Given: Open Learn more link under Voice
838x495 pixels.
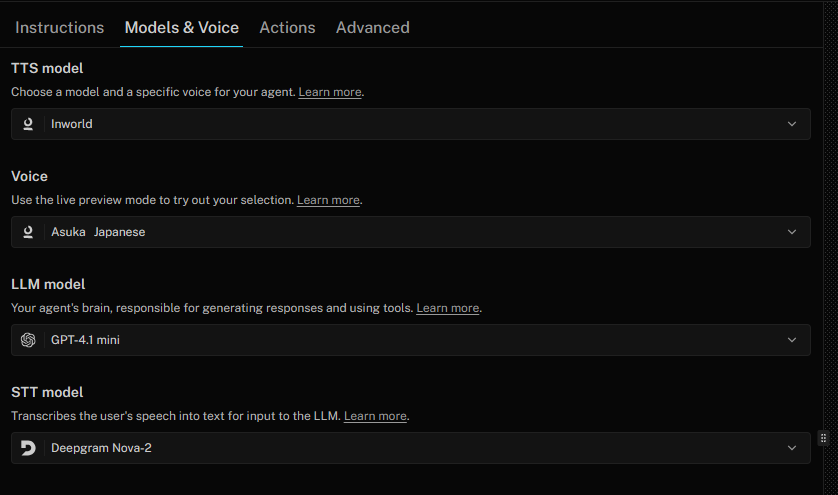Looking at the screenshot, I should point(328,200).
